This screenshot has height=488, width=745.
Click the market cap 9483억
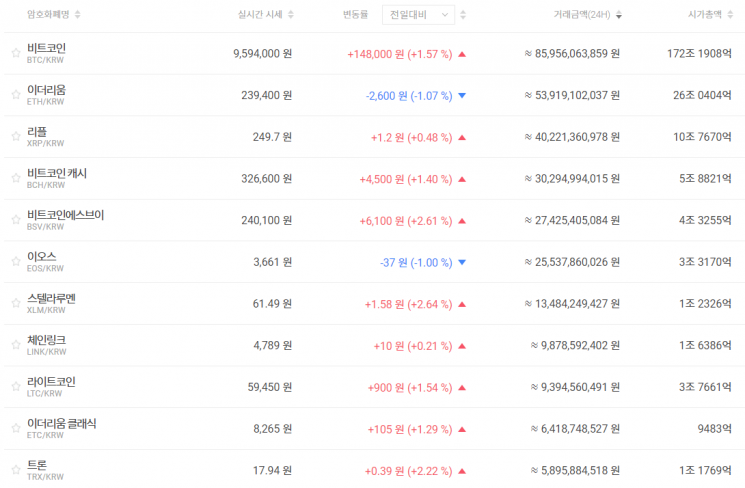[715, 429]
